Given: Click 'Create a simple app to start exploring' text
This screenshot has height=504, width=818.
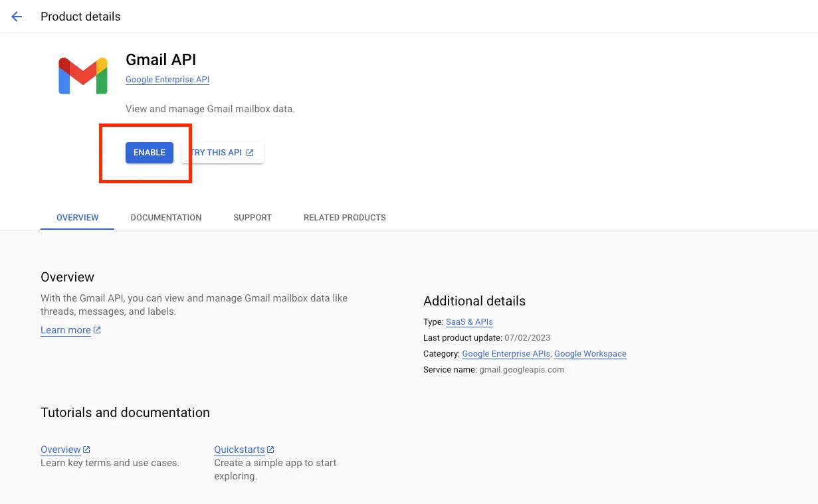Looking at the screenshot, I should click(275, 469).
